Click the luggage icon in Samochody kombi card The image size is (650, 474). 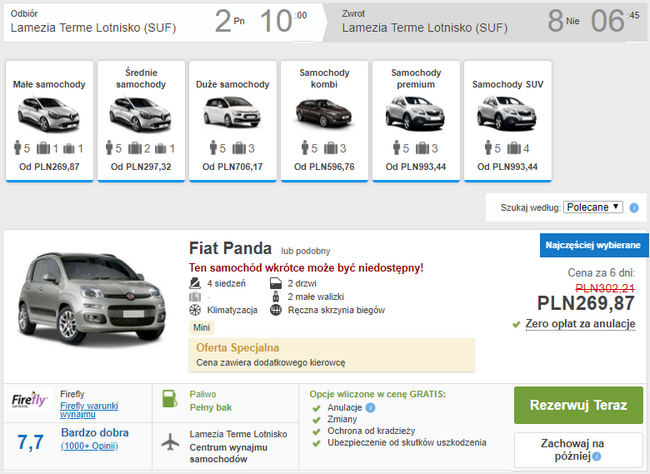tap(330, 148)
